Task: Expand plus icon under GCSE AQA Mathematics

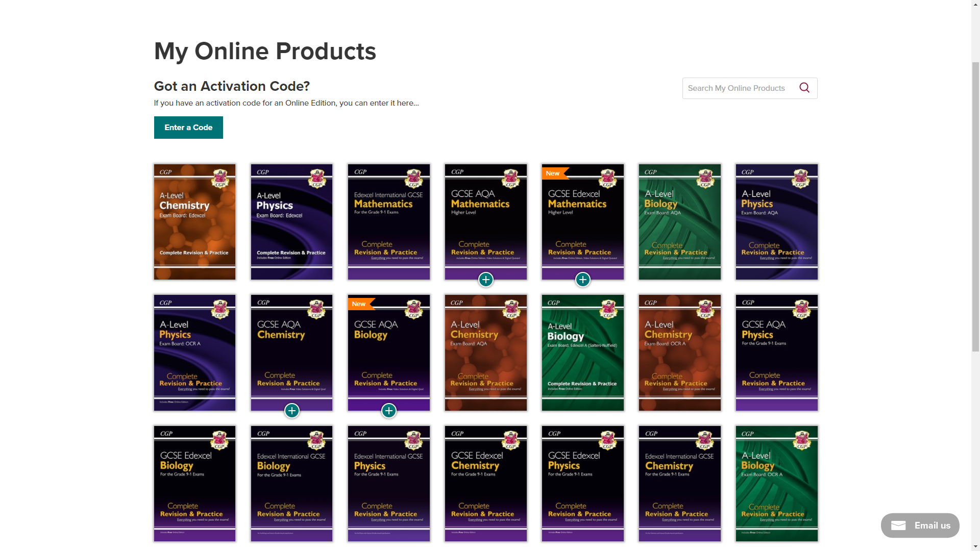Action: 486,280
